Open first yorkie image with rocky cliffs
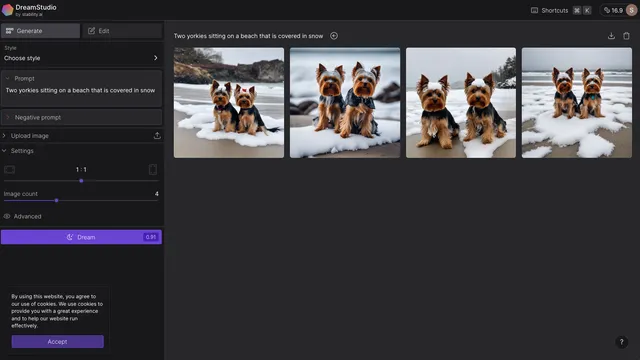Image resolution: width=640 pixels, height=360 pixels. tap(229, 103)
